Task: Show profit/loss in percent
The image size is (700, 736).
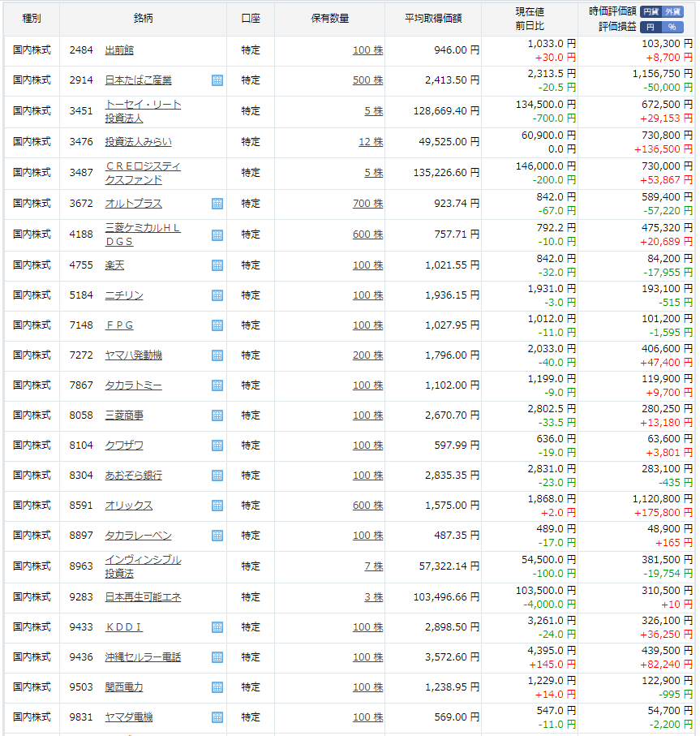Action: point(672,28)
